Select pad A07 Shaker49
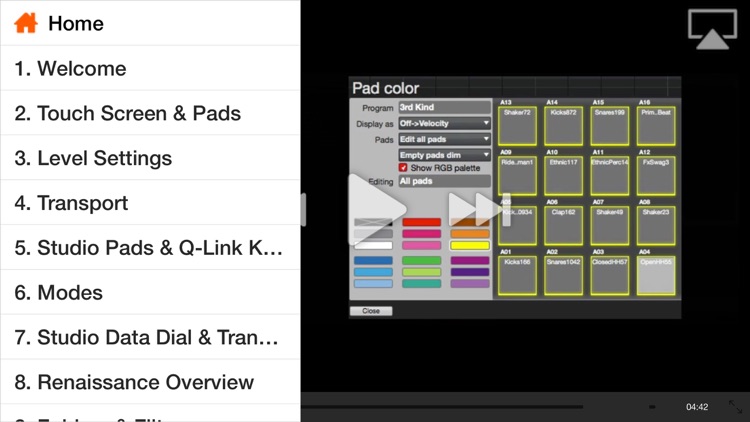Image resolution: width=750 pixels, height=422 pixels. tap(609, 225)
